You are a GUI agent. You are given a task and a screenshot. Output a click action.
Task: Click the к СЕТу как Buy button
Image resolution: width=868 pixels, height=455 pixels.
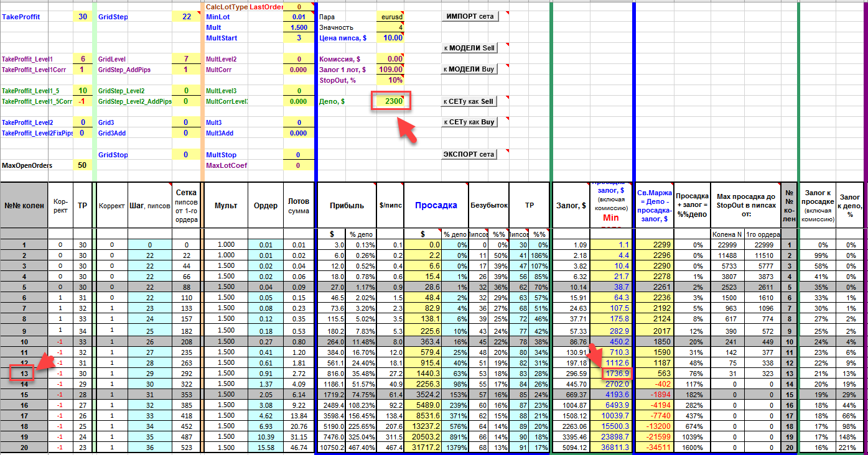pyautogui.click(x=470, y=122)
